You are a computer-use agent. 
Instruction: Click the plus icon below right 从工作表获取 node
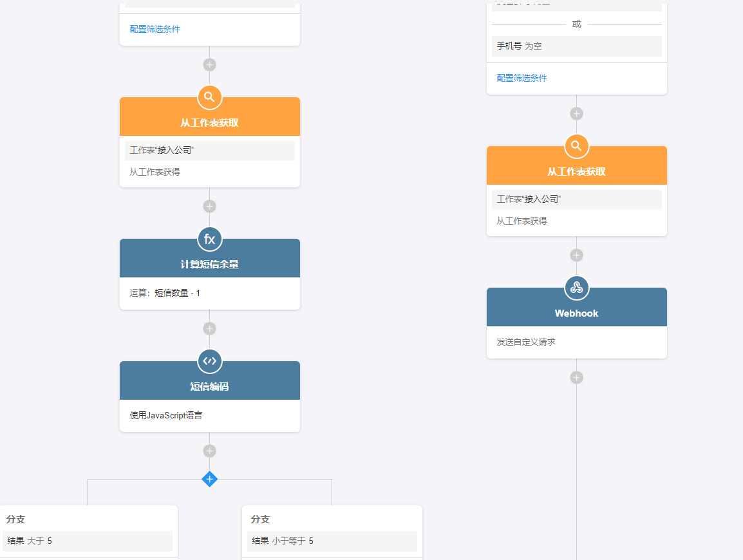(576, 255)
